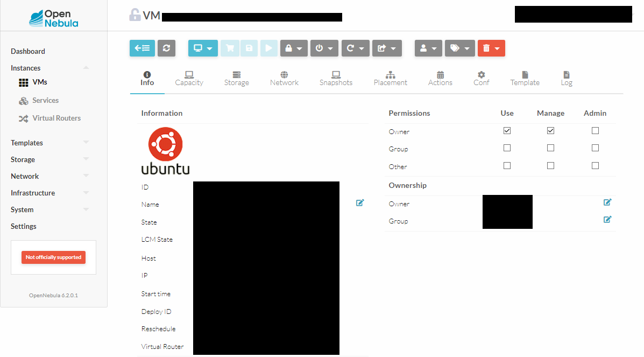
Task: Open the Snapshots tab
Action: pos(336,79)
